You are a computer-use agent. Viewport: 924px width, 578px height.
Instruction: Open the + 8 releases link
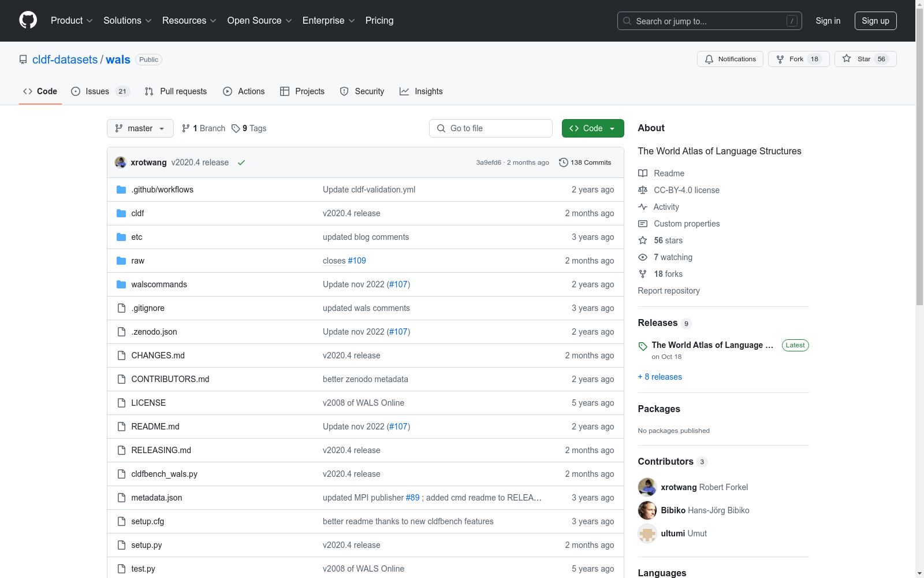click(x=660, y=377)
